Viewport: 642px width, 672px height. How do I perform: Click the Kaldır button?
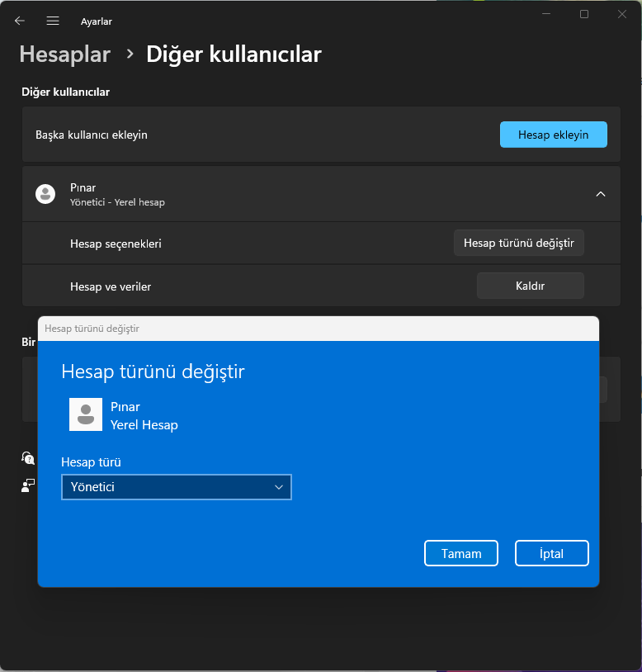(x=531, y=286)
